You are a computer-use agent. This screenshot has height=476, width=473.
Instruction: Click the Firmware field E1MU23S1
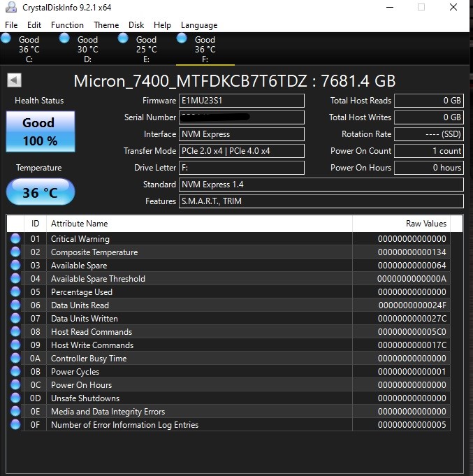[242, 101]
